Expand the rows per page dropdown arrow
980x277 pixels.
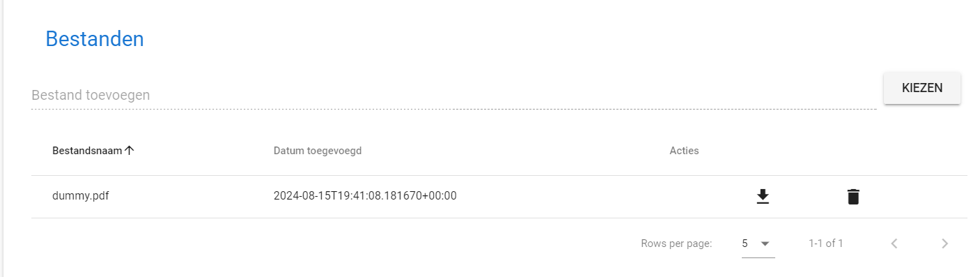(765, 244)
